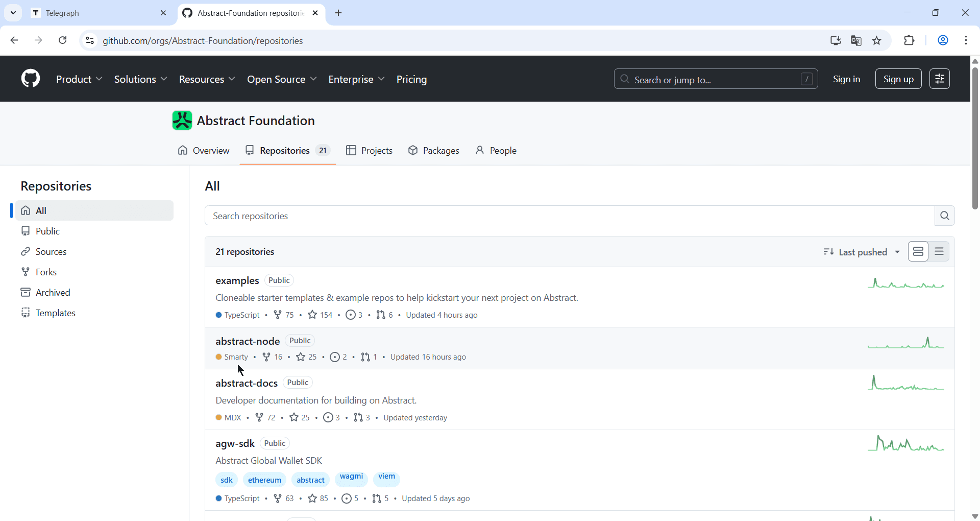
Task: Open examples repo pull requests count 6
Action: (x=385, y=315)
